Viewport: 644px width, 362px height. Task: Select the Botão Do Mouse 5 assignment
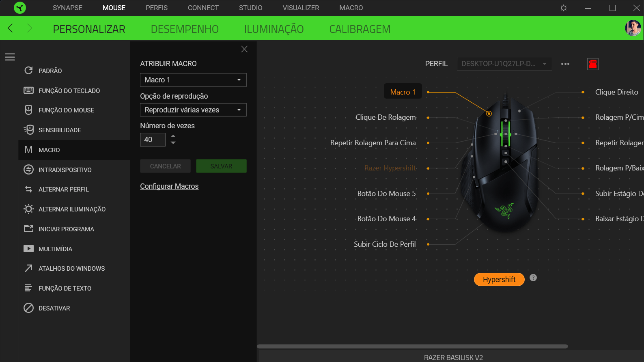[386, 194]
